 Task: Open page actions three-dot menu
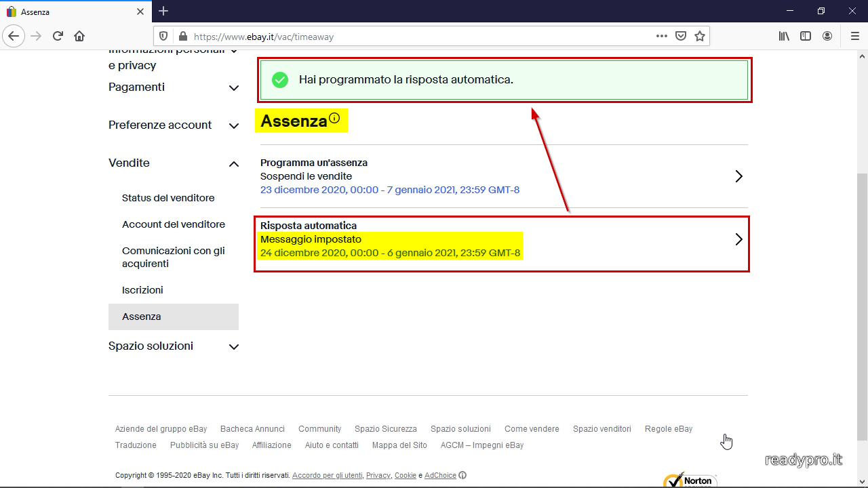click(662, 36)
